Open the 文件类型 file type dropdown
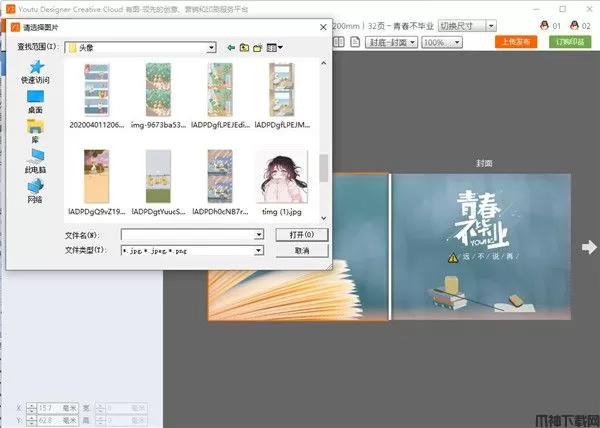Screen dimensions: 600x428 coord(258,251)
